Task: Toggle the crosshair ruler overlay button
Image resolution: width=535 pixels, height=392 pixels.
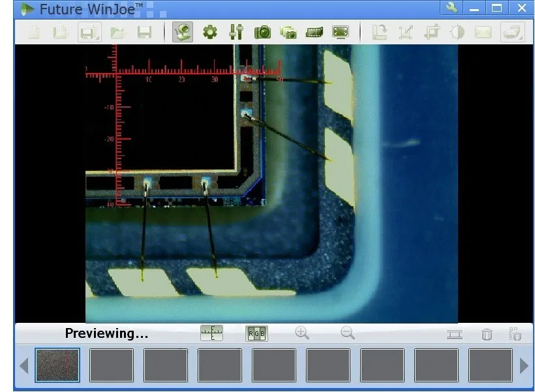Action: point(212,333)
